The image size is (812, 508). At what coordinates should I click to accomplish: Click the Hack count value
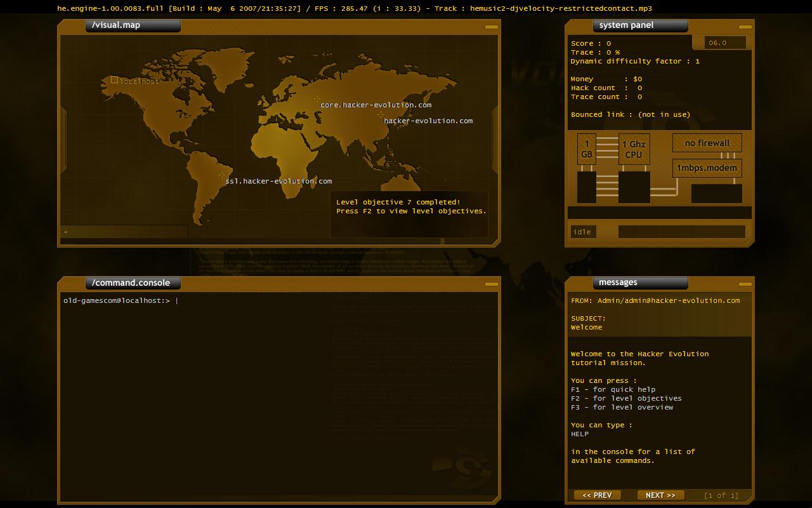639,88
